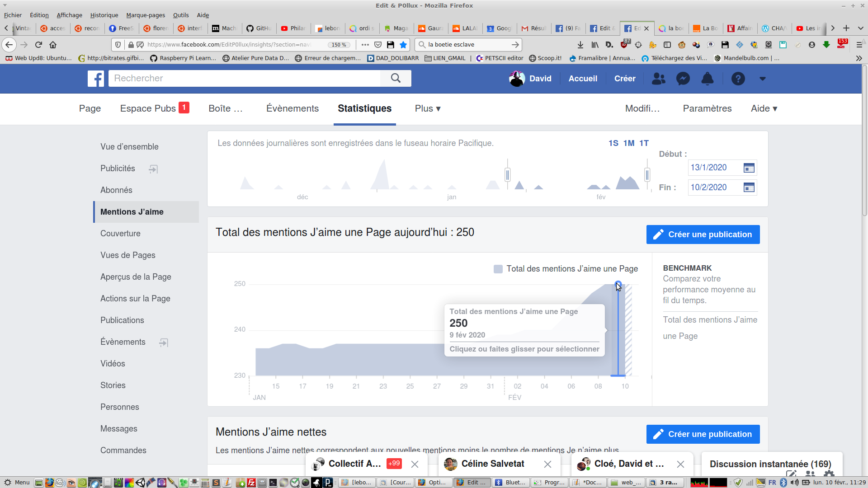Image resolution: width=868 pixels, height=488 pixels.
Task: Select the 1T time range option
Action: pyautogui.click(x=644, y=143)
